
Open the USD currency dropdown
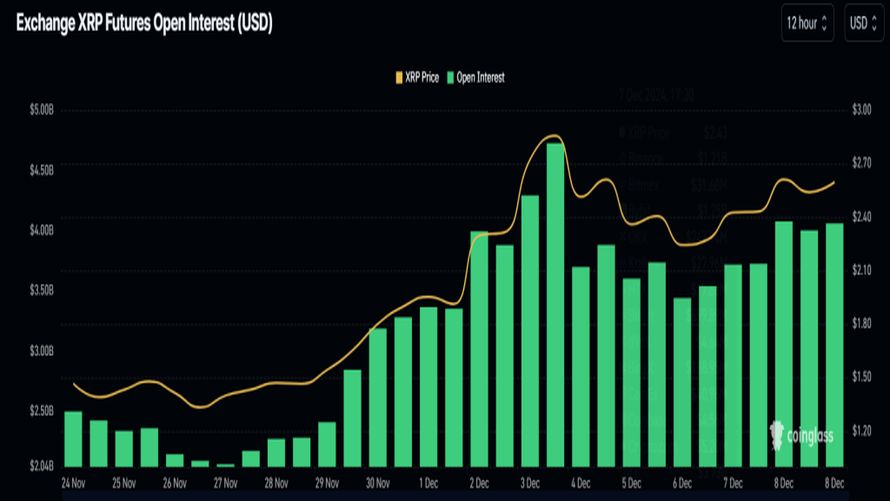862,23
